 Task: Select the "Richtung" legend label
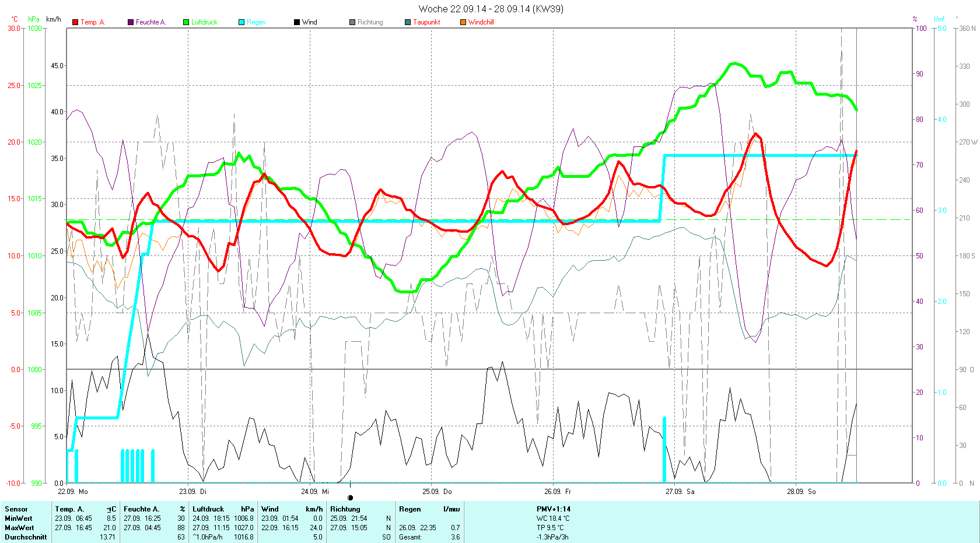pos(370,22)
